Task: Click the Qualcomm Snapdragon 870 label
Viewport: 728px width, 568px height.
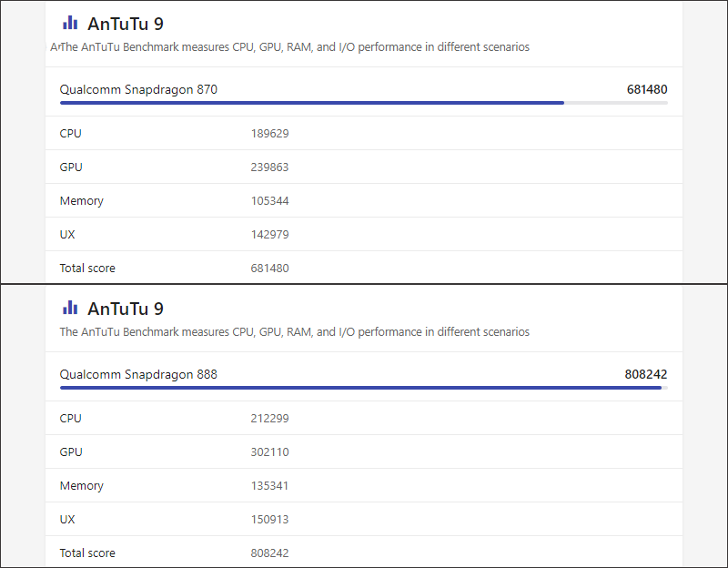Action: coord(138,89)
